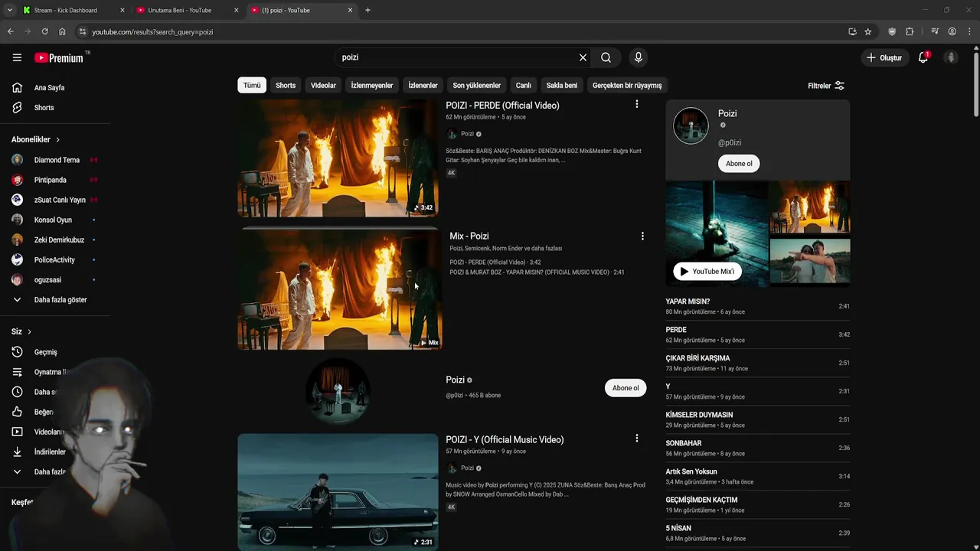
Task: Select the Tümü filter chip
Action: coord(252,86)
